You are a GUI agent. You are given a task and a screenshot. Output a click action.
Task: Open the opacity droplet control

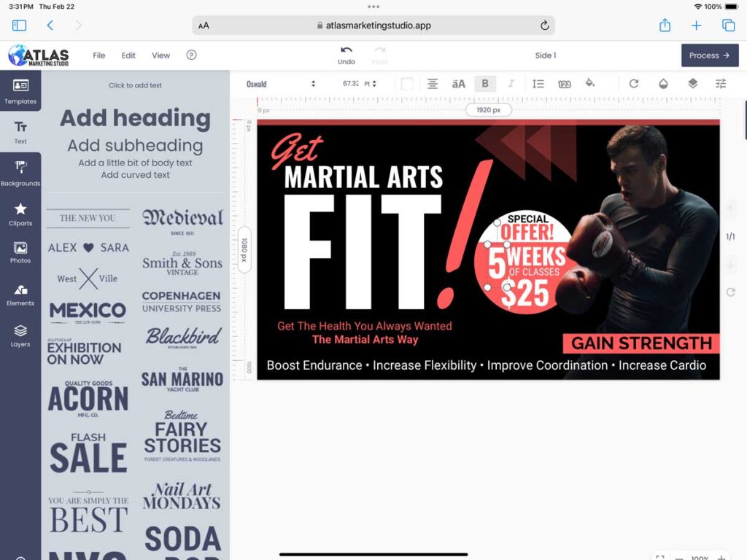tap(663, 84)
